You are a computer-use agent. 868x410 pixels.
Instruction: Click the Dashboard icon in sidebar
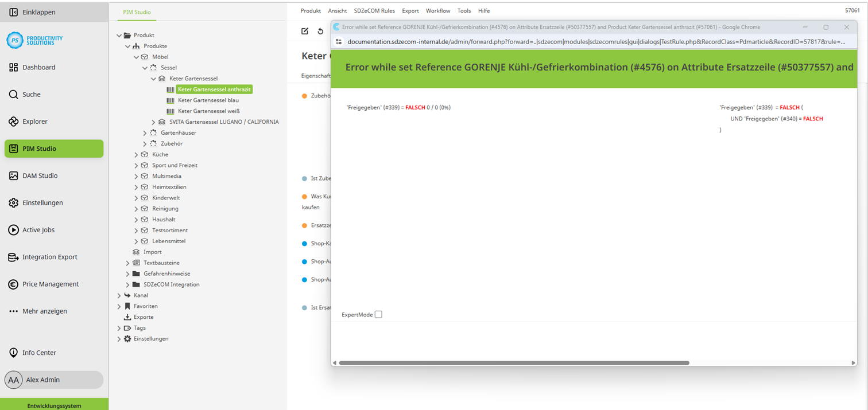14,68
